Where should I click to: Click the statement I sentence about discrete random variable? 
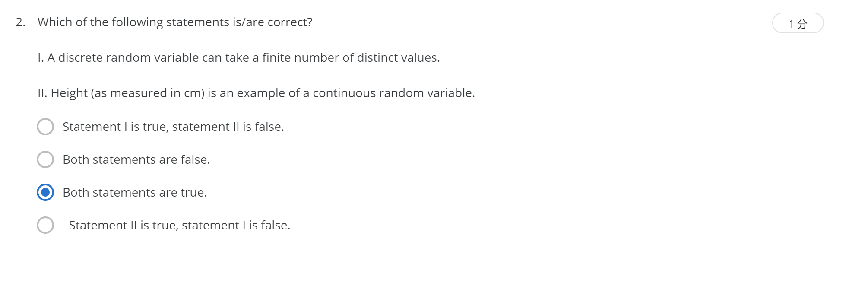(x=239, y=57)
